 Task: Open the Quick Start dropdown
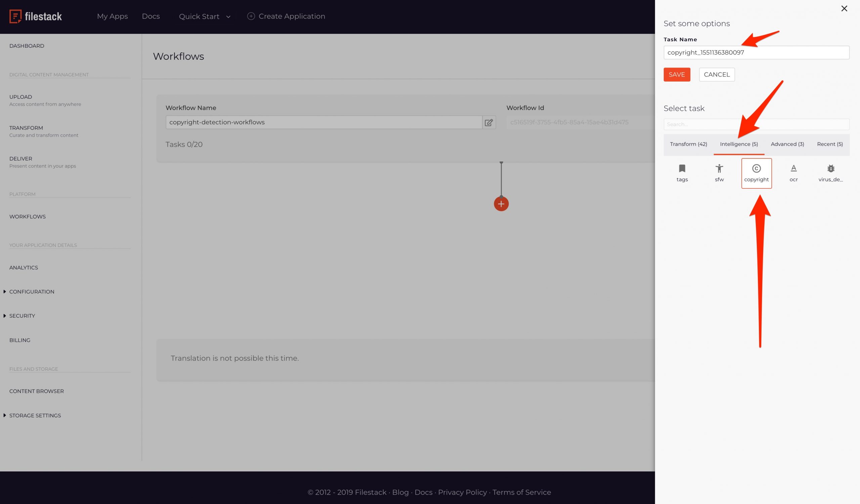coord(205,16)
